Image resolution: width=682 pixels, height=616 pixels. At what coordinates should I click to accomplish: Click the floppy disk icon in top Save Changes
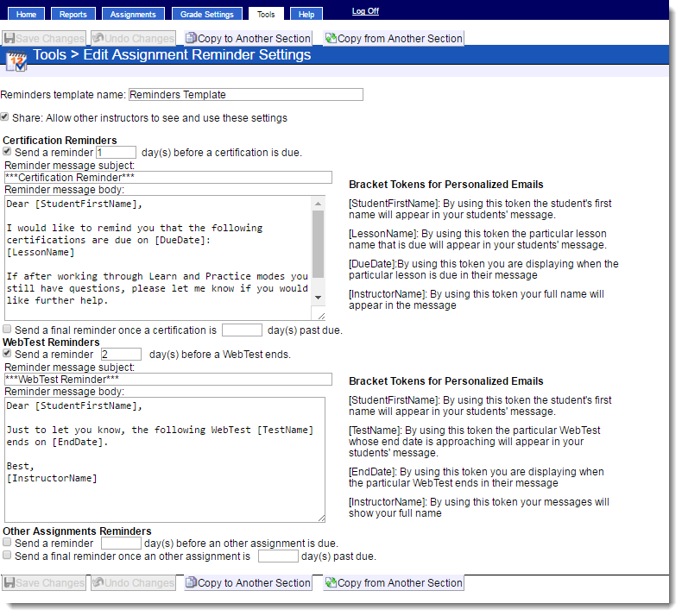coord(9,38)
